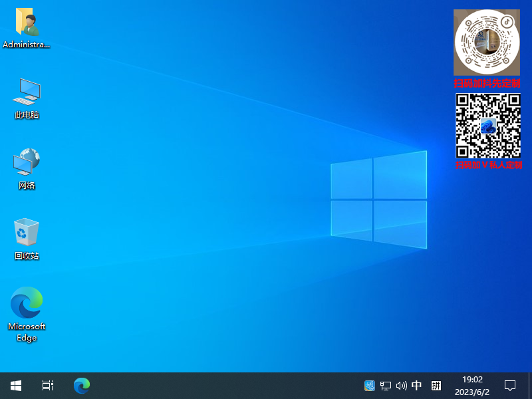Open the network status tray icon
The image size is (532, 399).
point(386,386)
